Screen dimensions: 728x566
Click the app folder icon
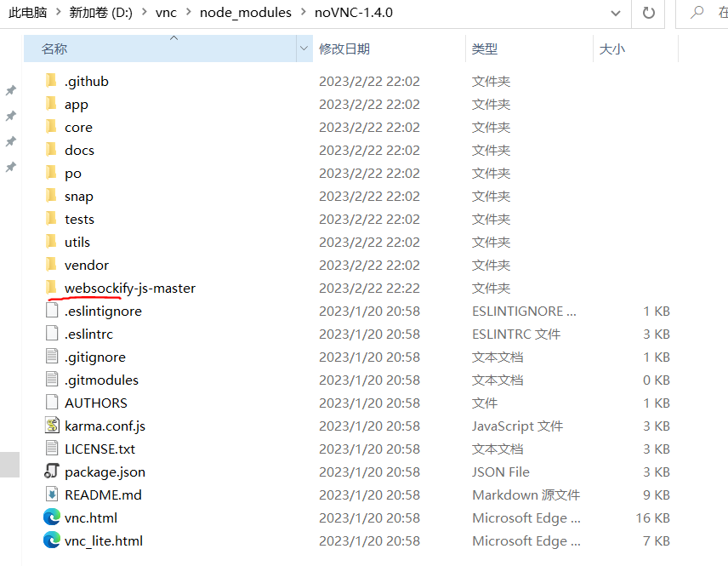click(51, 103)
